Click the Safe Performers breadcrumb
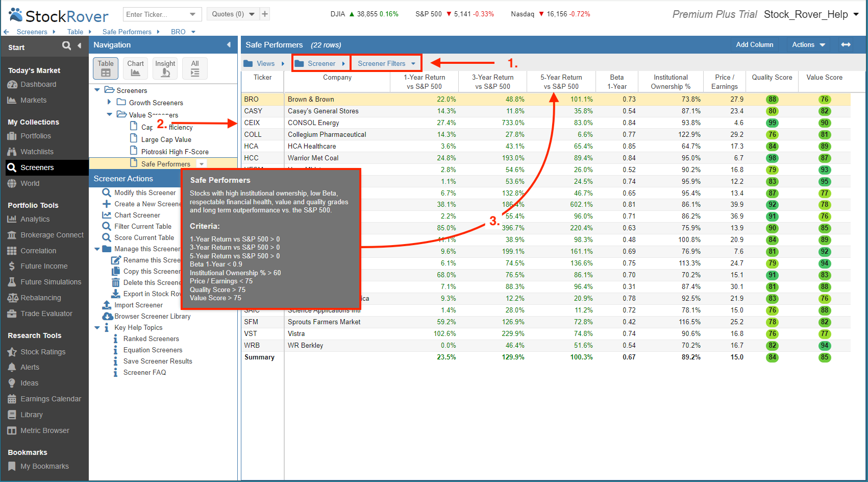 tap(127, 32)
